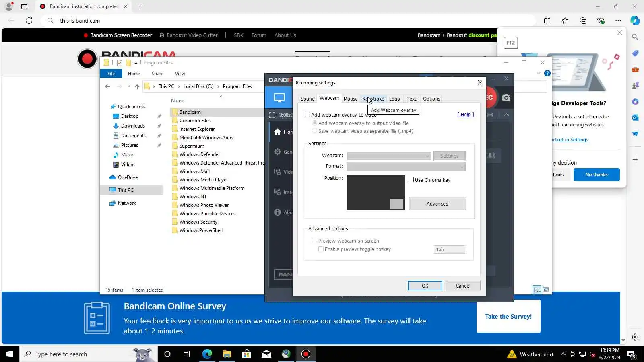
Task: Expand the chevron after Local Disk (C:)
Action: [218, 86]
